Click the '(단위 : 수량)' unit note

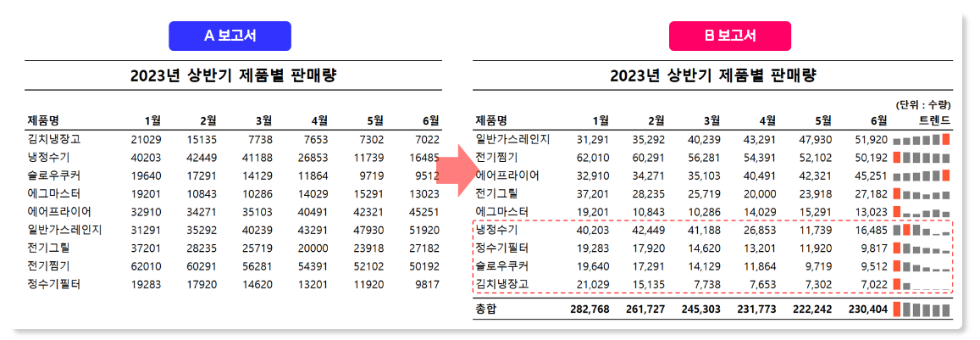pyautogui.click(x=923, y=104)
